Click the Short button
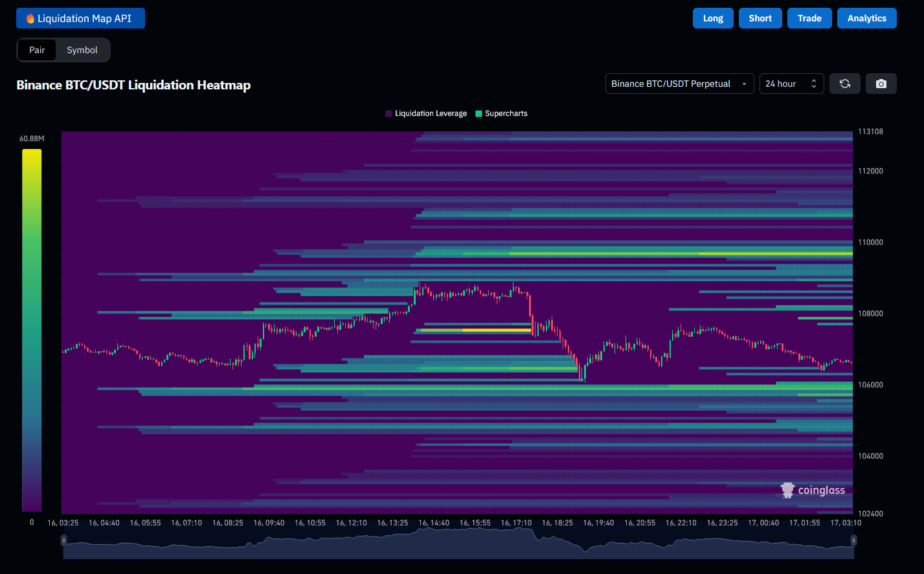Viewport: 924px width, 574px height. click(760, 18)
